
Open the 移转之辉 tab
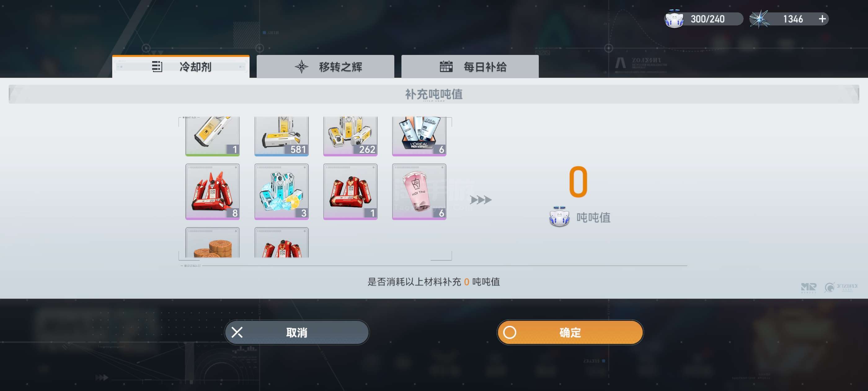325,66
